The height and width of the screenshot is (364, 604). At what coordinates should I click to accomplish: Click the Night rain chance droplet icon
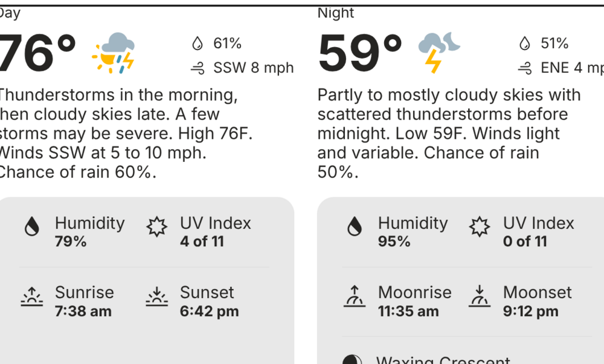tap(525, 43)
